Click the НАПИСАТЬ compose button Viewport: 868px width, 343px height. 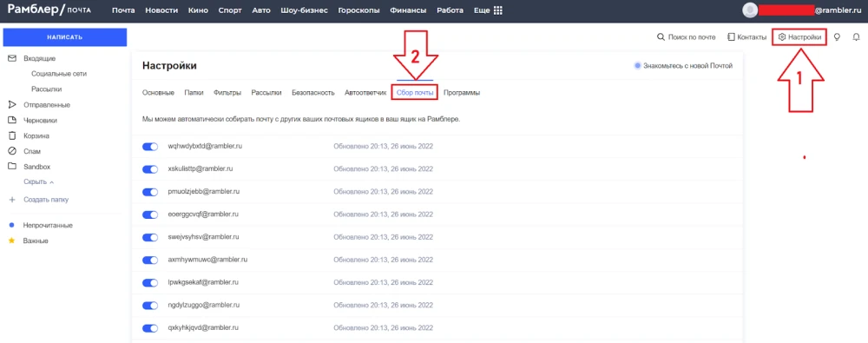tap(65, 37)
